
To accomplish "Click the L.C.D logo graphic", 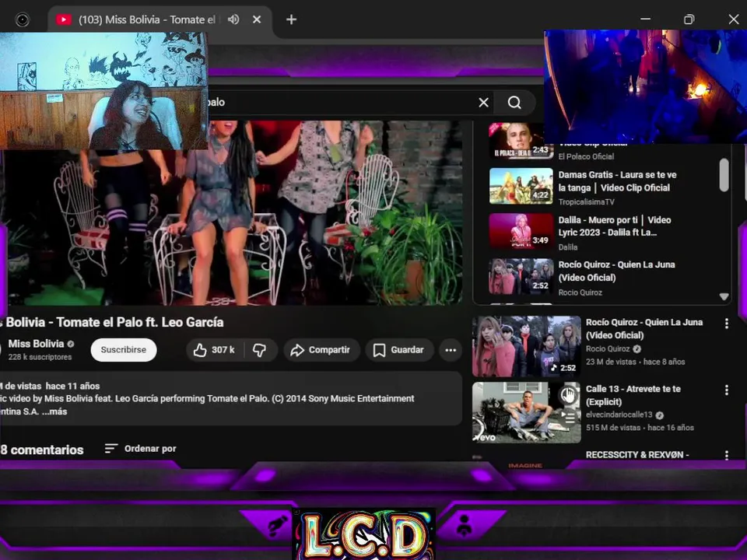I will point(364,534).
